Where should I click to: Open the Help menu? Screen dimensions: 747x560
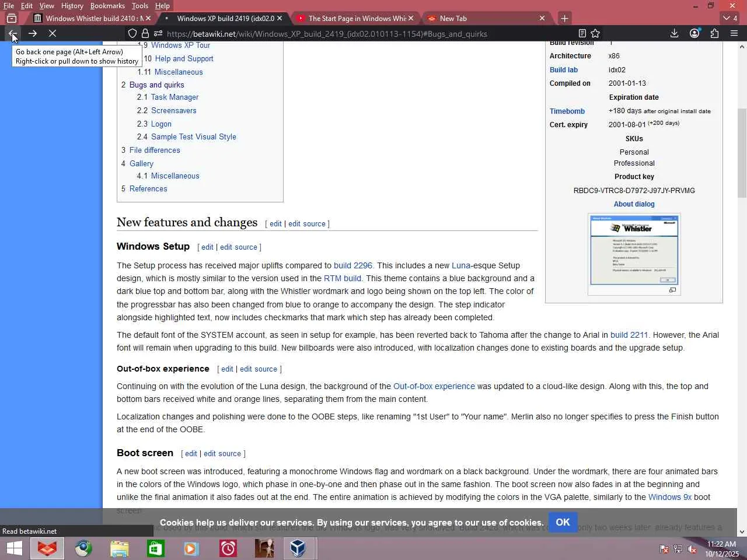(162, 6)
